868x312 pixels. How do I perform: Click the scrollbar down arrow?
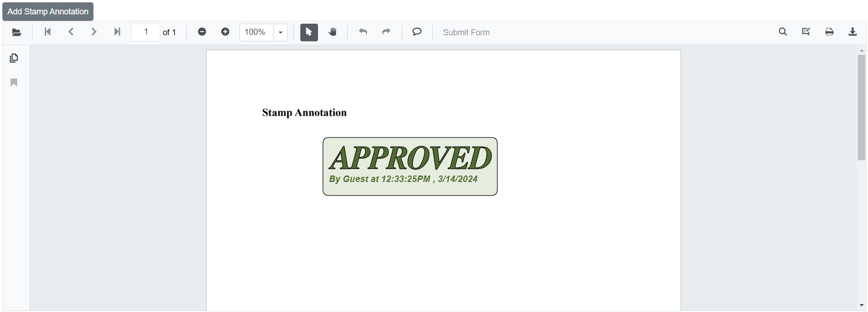click(x=861, y=305)
